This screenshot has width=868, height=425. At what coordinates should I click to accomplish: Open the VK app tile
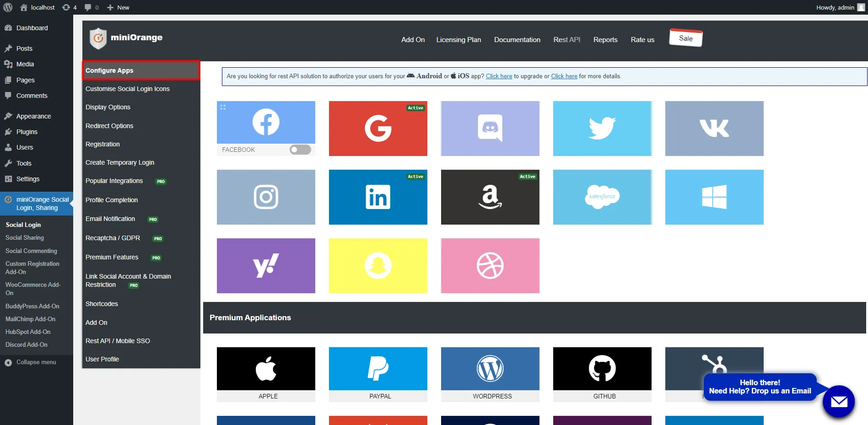pyautogui.click(x=714, y=129)
